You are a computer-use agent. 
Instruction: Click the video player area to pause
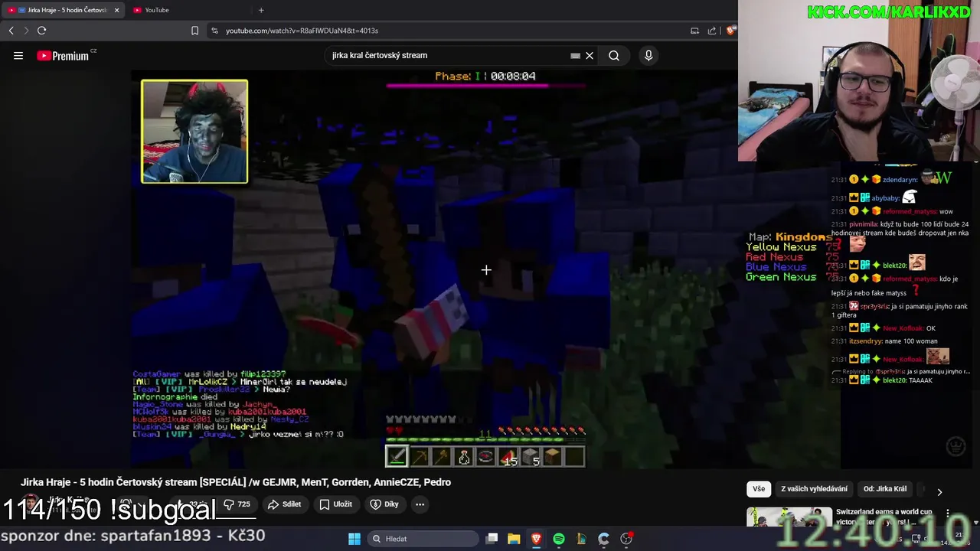tap(485, 269)
